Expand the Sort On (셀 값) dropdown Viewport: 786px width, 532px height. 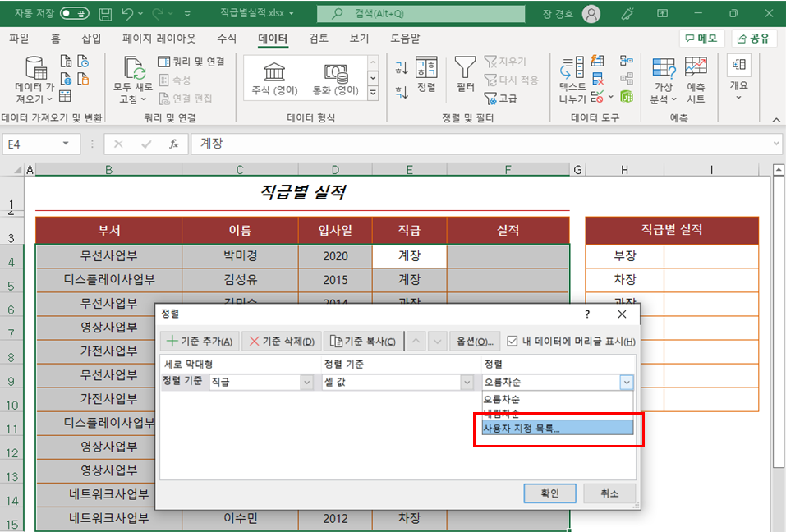(x=467, y=383)
